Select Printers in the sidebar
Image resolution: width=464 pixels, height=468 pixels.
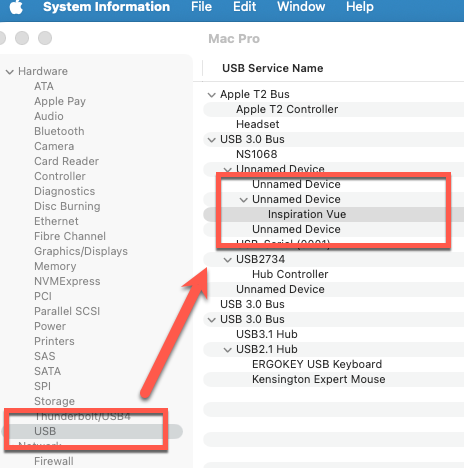54,341
